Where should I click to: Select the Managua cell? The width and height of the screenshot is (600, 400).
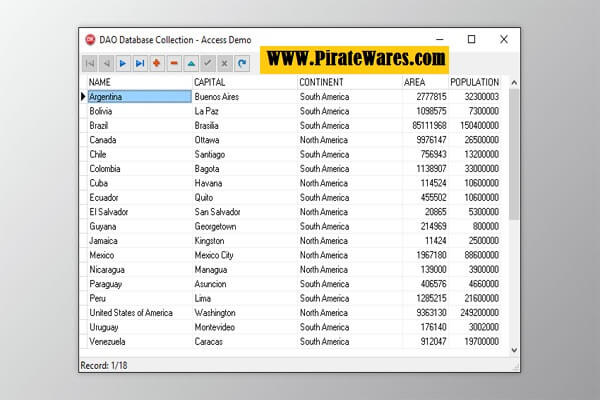tap(245, 270)
